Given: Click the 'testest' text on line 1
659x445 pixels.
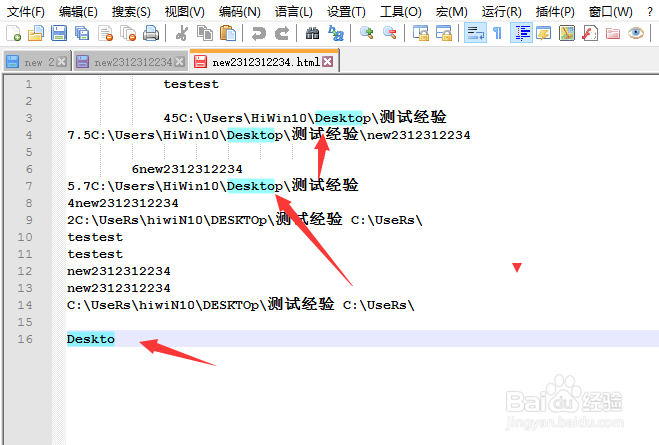Looking at the screenshot, I should click(191, 84).
